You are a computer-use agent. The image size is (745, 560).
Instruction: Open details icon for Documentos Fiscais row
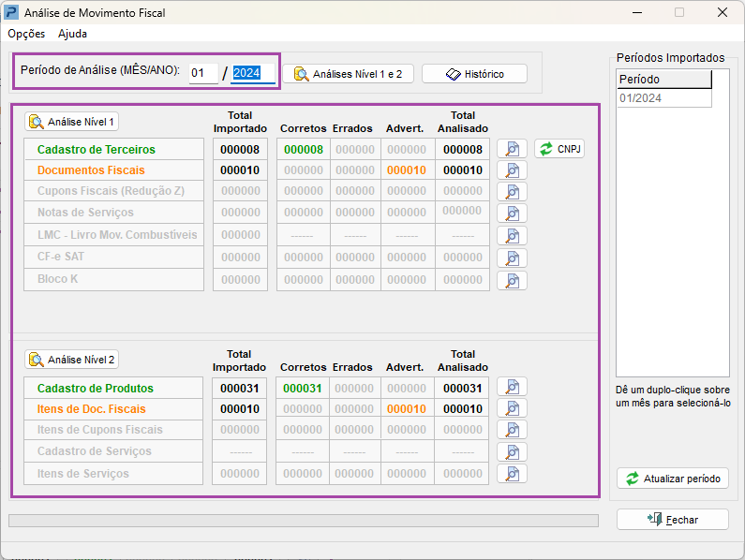[x=512, y=170]
